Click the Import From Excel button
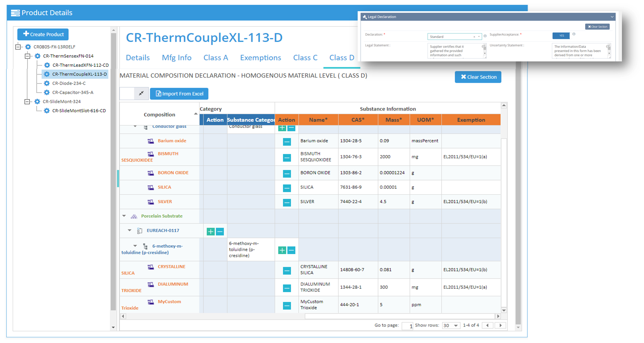This screenshot has height=343, width=644. [x=179, y=94]
